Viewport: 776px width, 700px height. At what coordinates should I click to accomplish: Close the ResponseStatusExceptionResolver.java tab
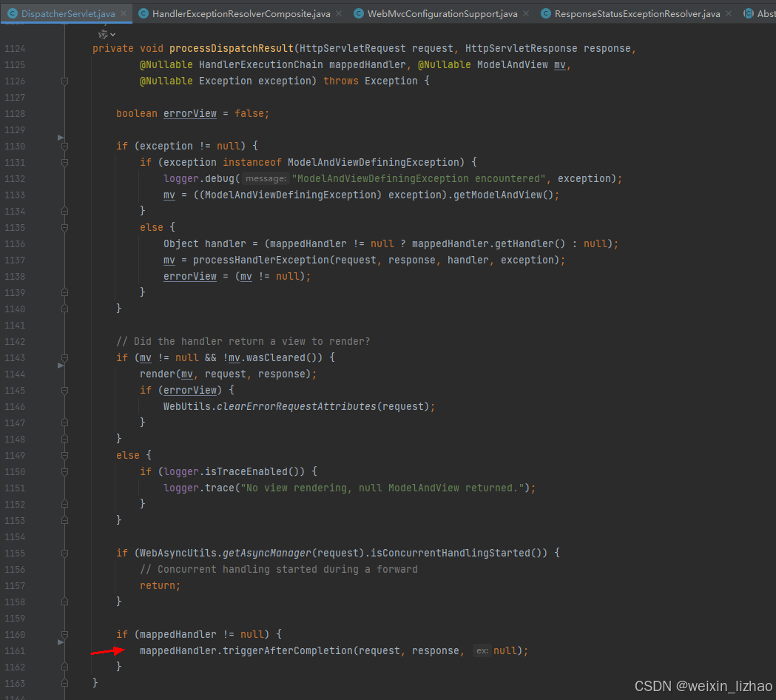point(729,13)
